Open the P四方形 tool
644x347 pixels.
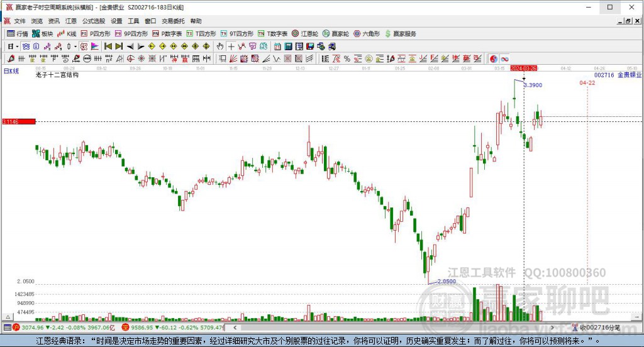(96, 34)
